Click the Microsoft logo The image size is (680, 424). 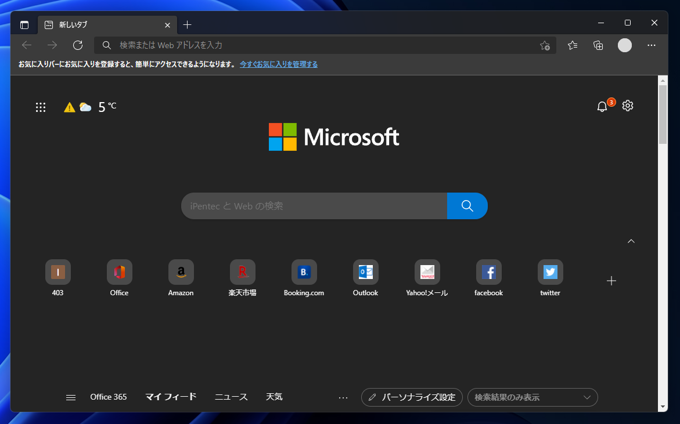(x=334, y=137)
